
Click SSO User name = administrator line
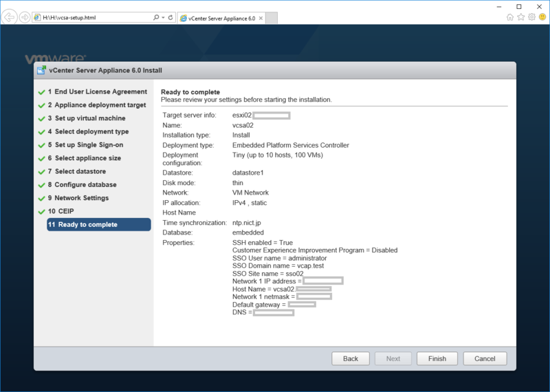pos(280,258)
